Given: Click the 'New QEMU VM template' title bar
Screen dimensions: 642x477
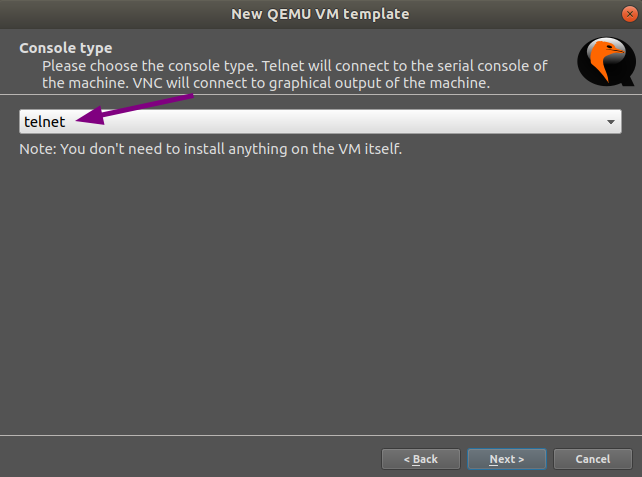Looking at the screenshot, I should [320, 14].
